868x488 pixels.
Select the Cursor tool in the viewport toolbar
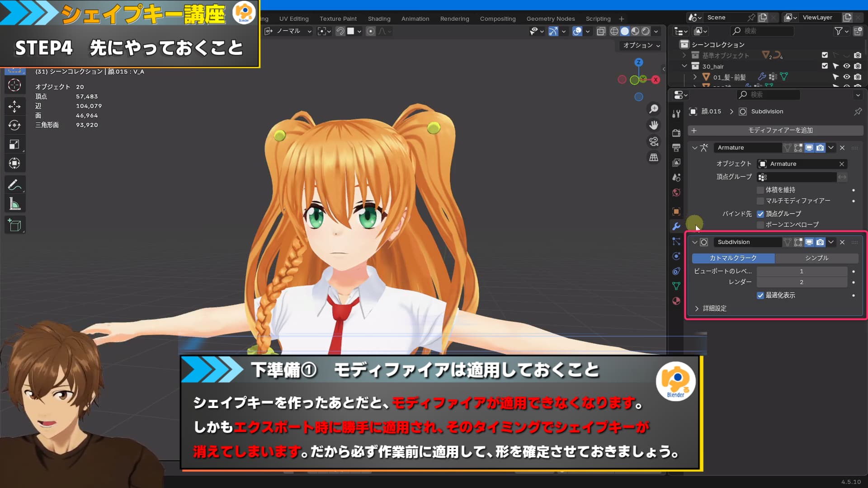tap(14, 85)
